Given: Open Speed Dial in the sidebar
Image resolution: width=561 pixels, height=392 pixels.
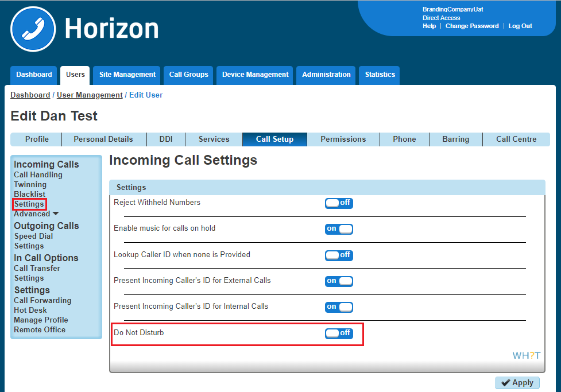Looking at the screenshot, I should tap(33, 236).
